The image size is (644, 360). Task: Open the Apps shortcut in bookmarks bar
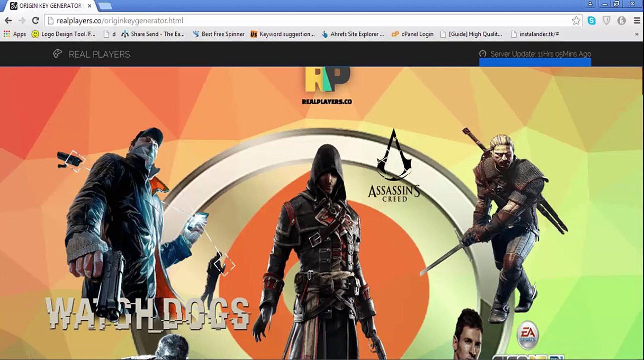[x=15, y=34]
